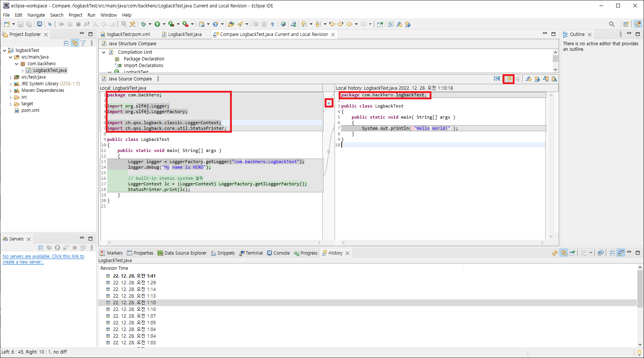Open the Window menu
644x358 pixels.
108,15
